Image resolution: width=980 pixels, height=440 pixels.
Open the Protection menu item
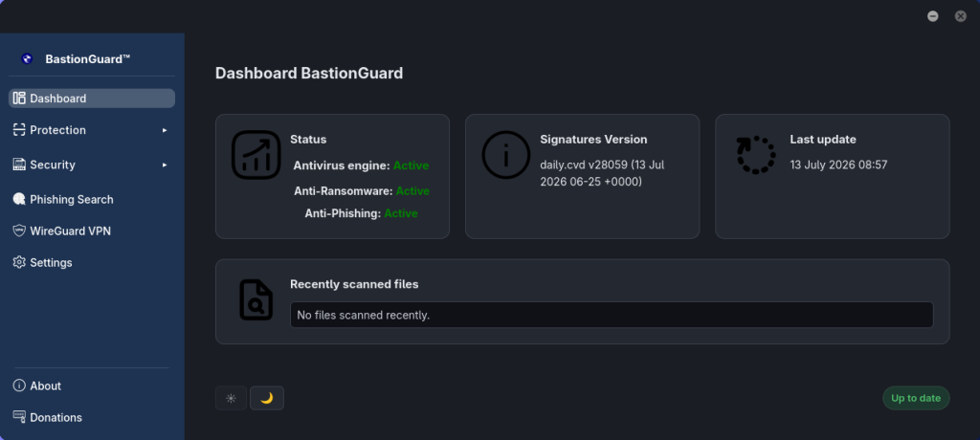92,130
